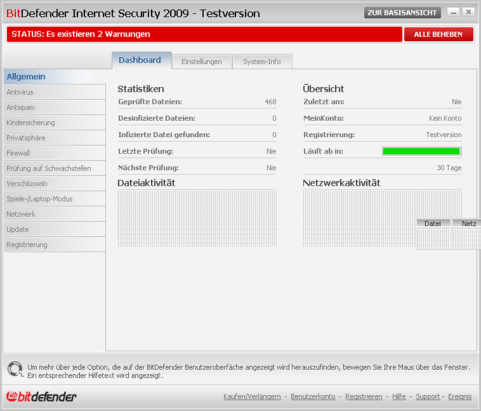Open the Antispam section
Image resolution: width=481 pixels, height=411 pixels.
click(55, 107)
